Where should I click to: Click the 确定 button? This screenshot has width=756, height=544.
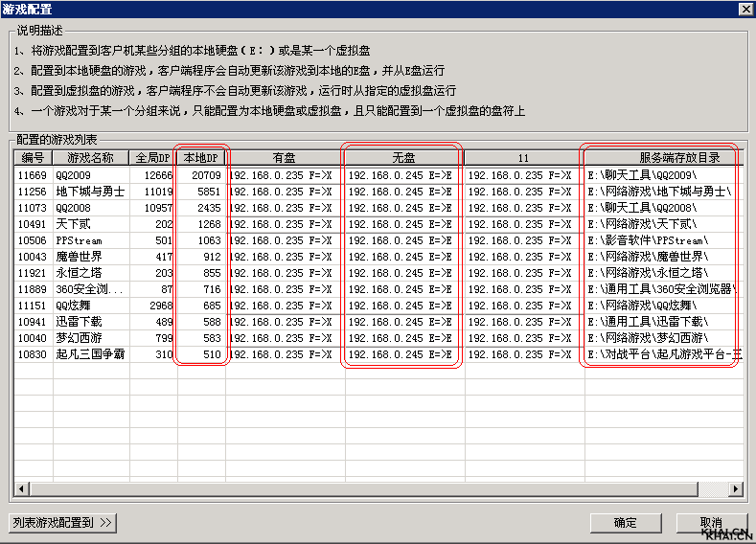(625, 523)
